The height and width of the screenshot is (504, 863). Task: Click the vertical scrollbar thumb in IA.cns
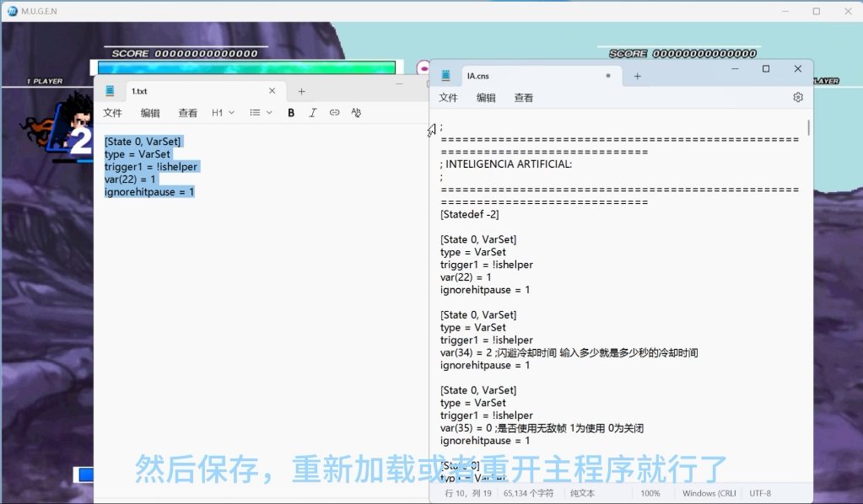pos(808,127)
